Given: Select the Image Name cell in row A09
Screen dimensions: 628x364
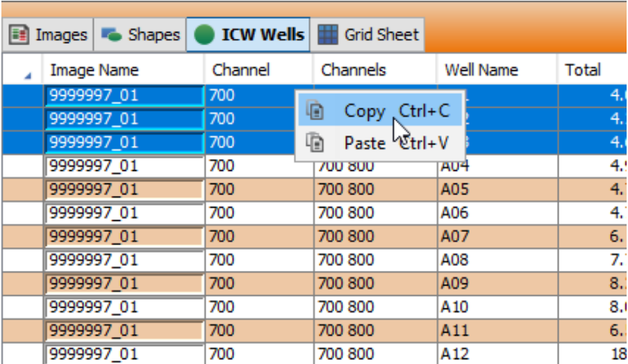Looking at the screenshot, I should click(x=124, y=283).
